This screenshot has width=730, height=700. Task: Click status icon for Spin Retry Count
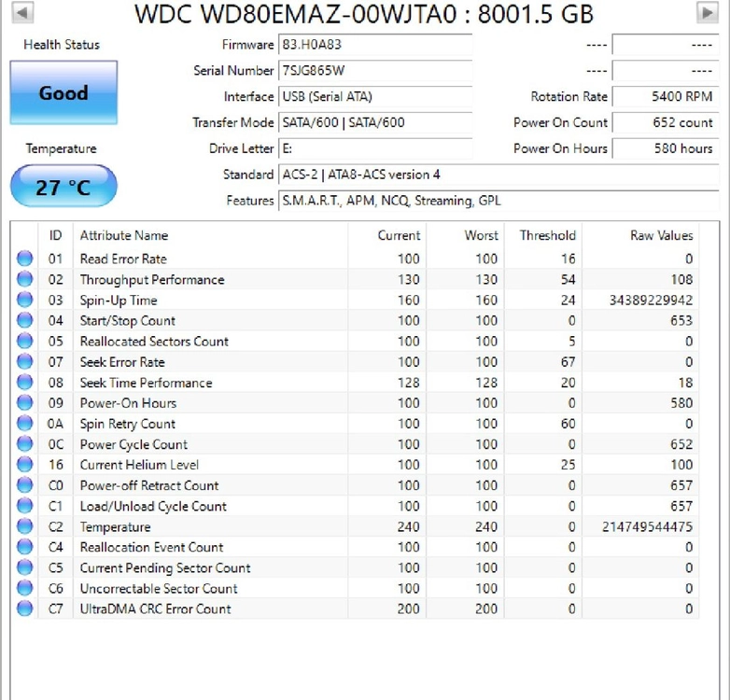click(x=24, y=423)
